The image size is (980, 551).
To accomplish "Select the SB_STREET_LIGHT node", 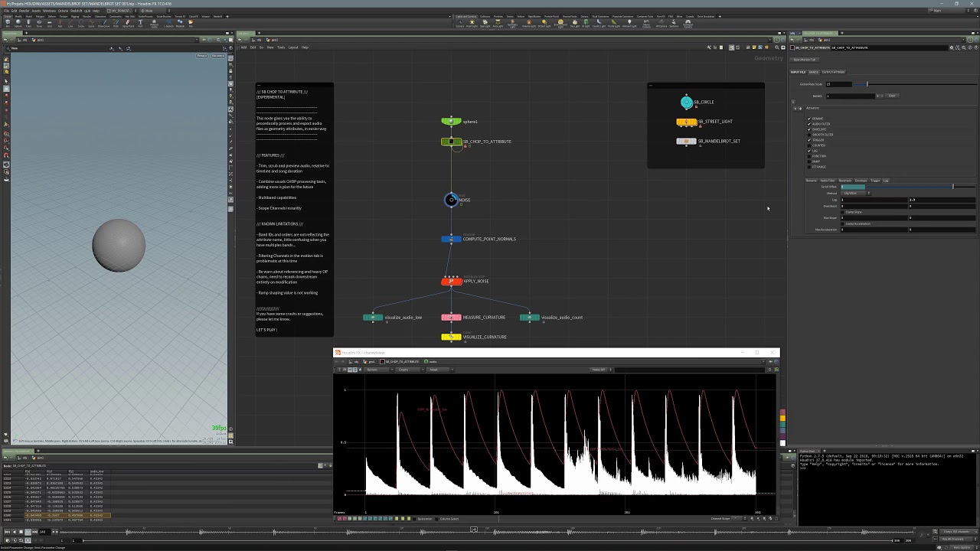I will tap(686, 122).
